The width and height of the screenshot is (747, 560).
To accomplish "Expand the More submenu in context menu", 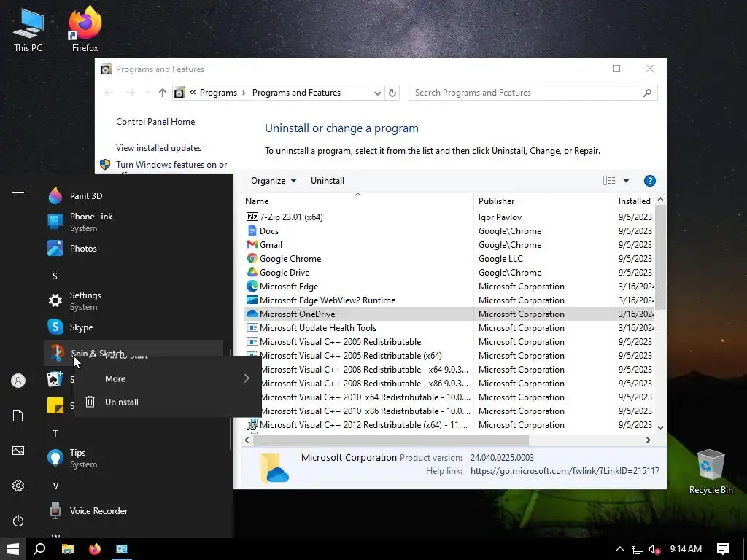I will click(247, 378).
